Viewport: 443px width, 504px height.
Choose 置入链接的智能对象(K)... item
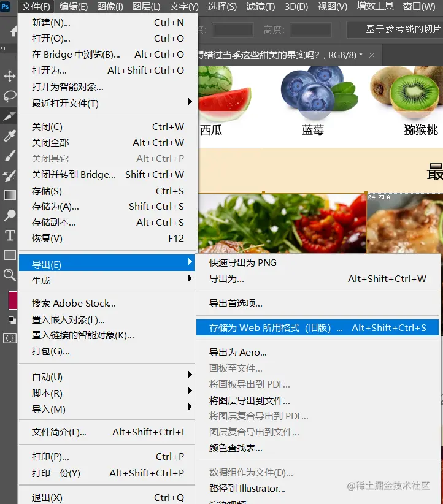(108, 335)
